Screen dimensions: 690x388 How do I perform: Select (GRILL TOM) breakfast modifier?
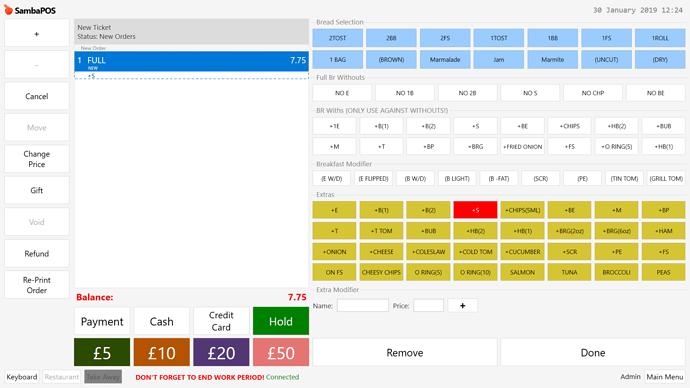666,178
